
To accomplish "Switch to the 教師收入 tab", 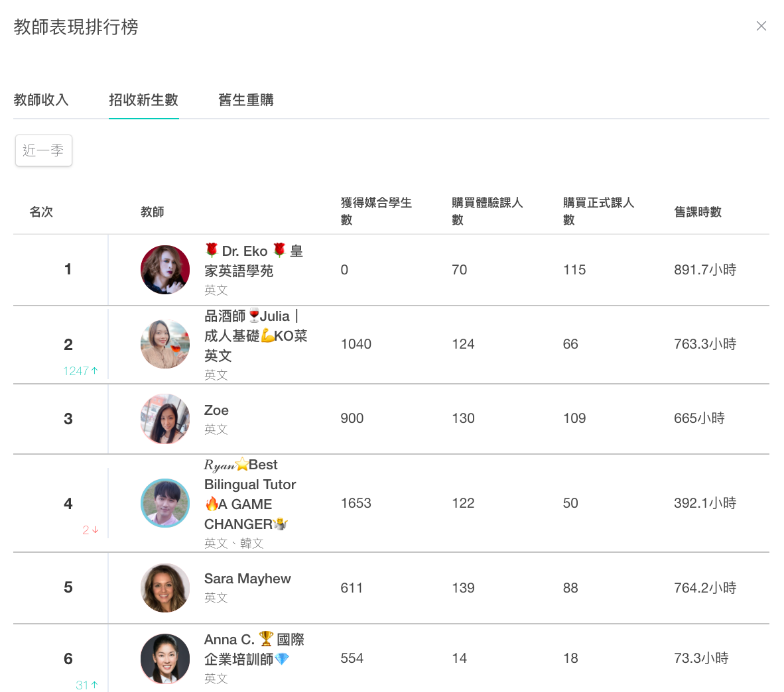I will 41,100.
